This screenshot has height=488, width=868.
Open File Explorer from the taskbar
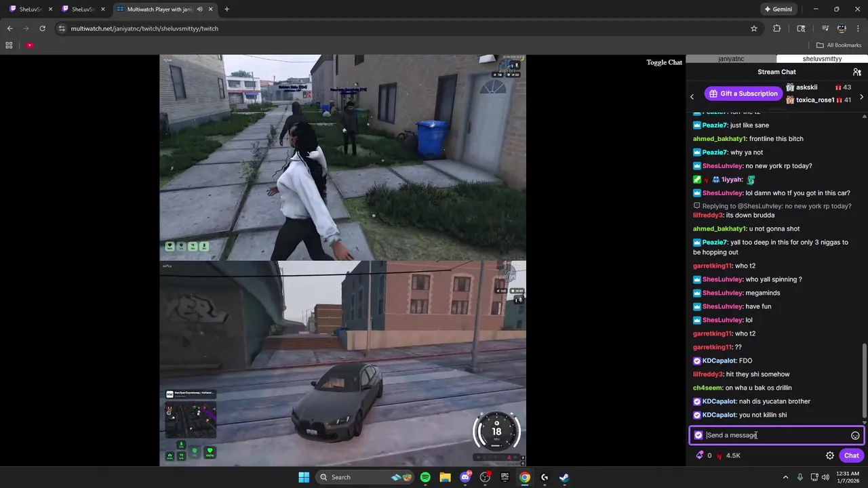point(445,477)
